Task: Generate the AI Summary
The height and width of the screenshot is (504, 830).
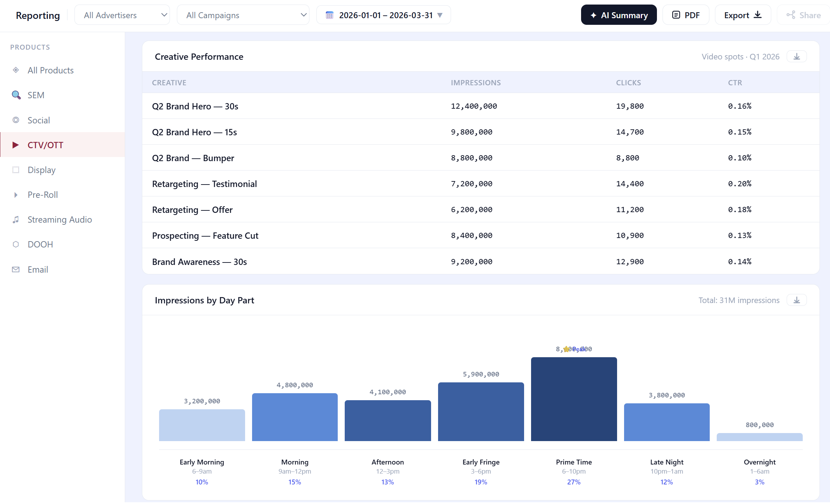Action: coord(619,15)
